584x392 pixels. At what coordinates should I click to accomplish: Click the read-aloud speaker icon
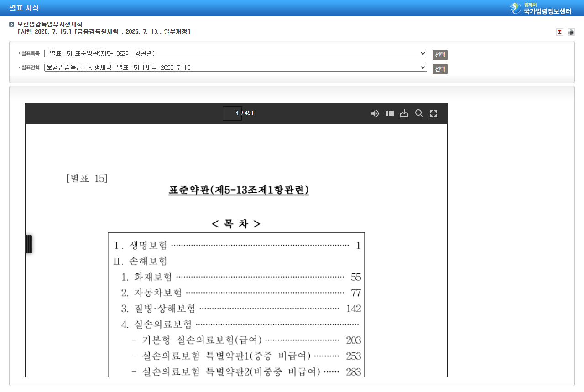[375, 113]
